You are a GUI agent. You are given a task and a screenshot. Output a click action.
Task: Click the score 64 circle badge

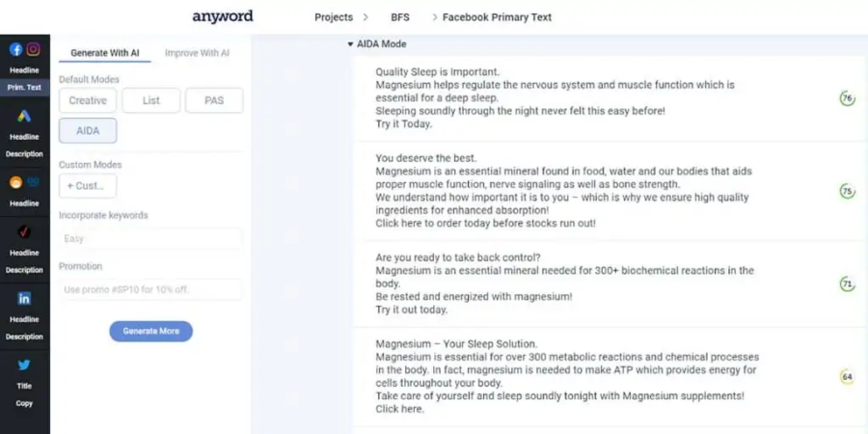click(x=847, y=377)
